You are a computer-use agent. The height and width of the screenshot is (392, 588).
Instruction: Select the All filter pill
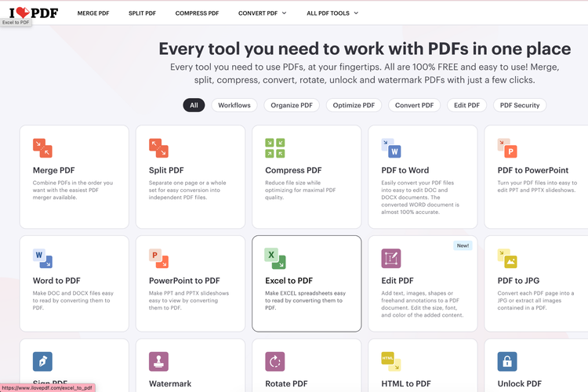tap(194, 105)
